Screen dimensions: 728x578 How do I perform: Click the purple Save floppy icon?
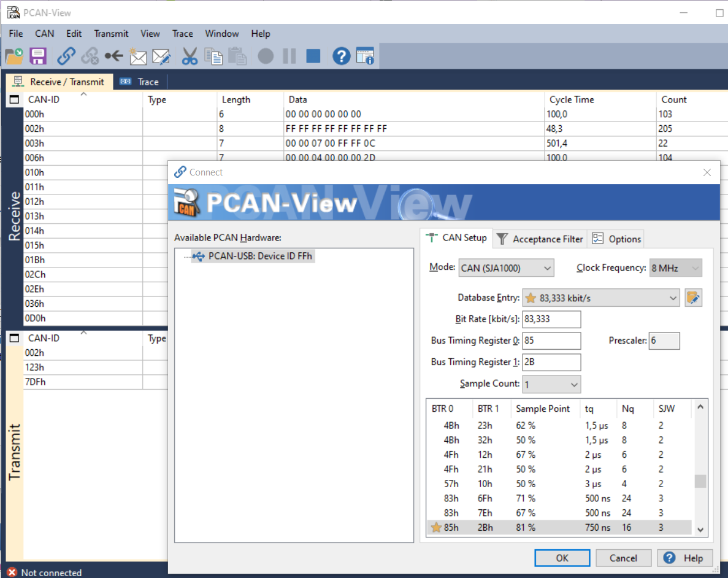pos(38,56)
